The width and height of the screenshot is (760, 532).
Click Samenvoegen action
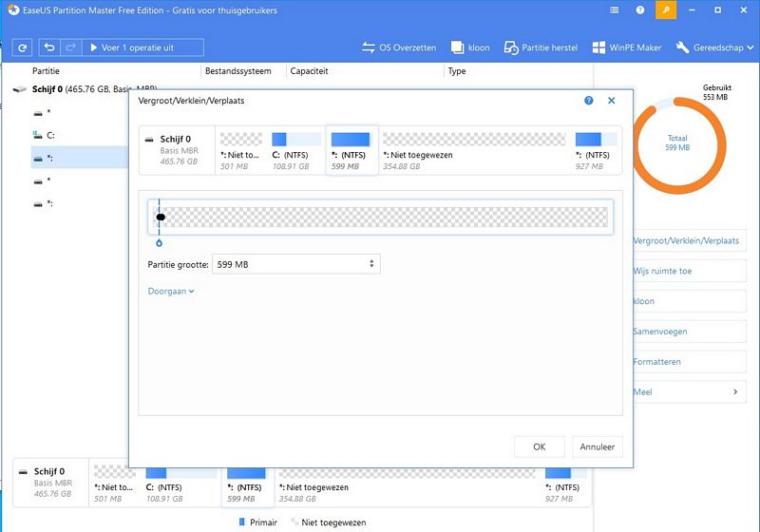(x=690, y=332)
